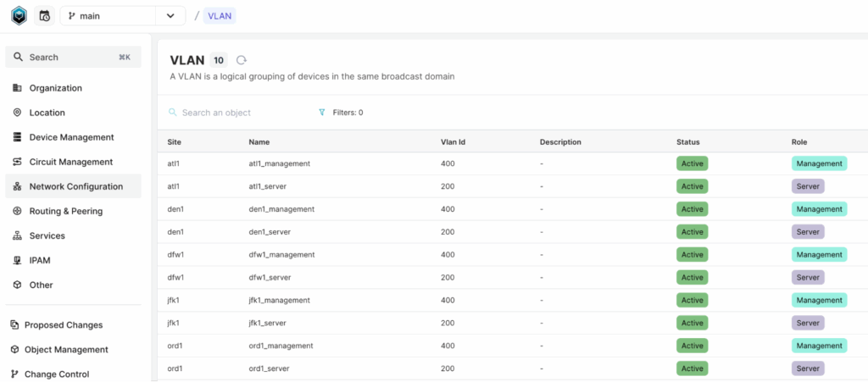Screen dimensions: 868x382
Task: Click the VLAN breadcrumb link
Action: (220, 16)
